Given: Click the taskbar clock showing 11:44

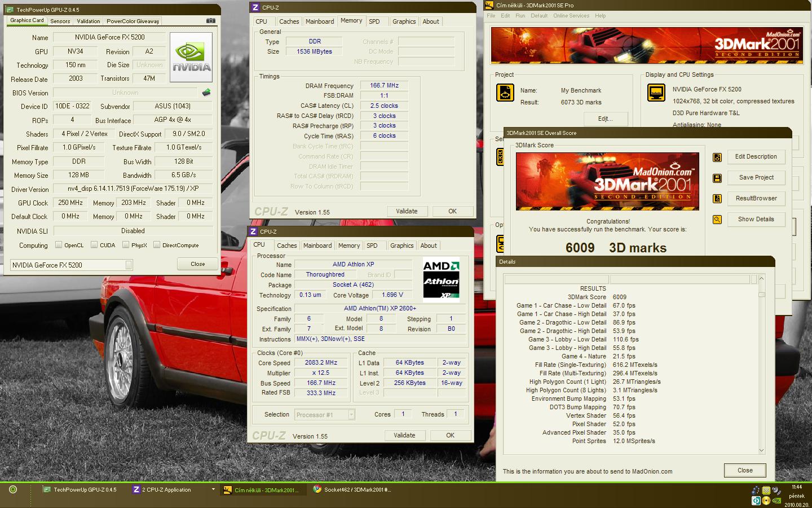Looking at the screenshot, I should (x=797, y=487).
